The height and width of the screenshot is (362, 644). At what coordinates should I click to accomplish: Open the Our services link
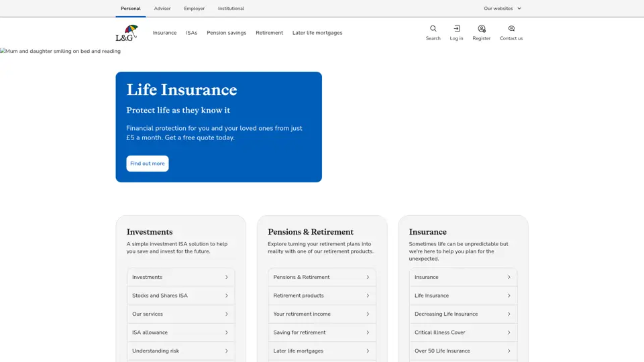[180, 314]
